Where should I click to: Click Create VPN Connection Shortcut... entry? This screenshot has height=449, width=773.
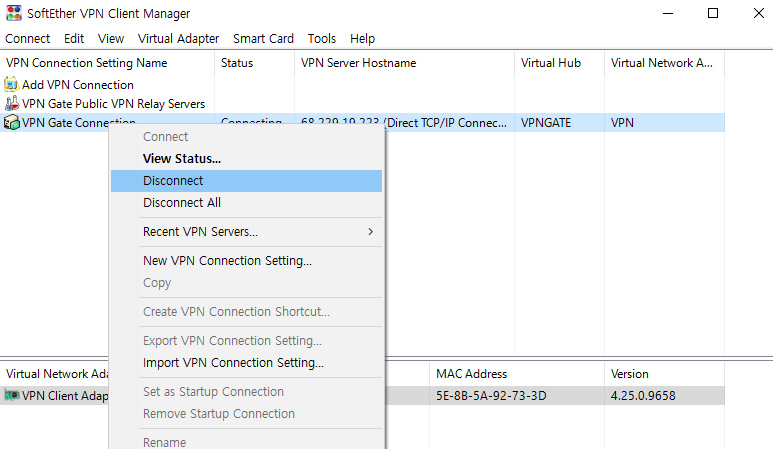coord(246,312)
